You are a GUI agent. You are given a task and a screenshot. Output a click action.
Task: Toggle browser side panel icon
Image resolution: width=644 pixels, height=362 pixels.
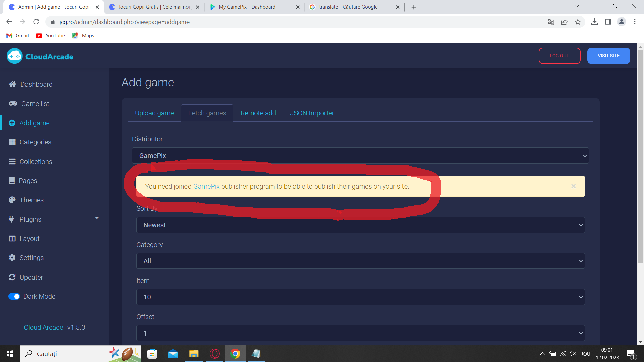(x=608, y=22)
